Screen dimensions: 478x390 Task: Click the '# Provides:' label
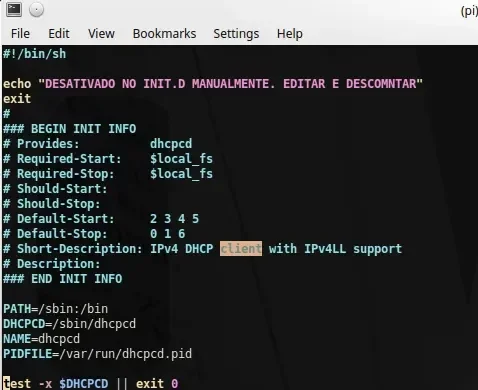(x=41, y=144)
